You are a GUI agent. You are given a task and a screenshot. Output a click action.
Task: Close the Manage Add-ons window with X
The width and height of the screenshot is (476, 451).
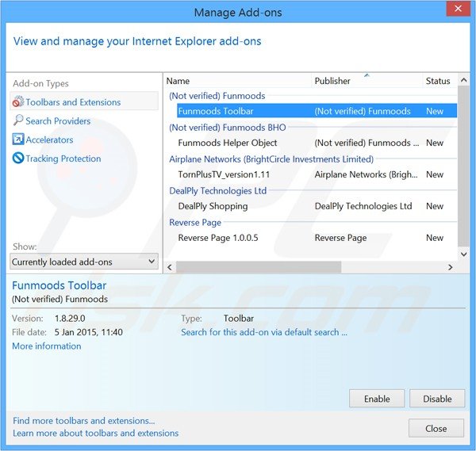pos(458,9)
